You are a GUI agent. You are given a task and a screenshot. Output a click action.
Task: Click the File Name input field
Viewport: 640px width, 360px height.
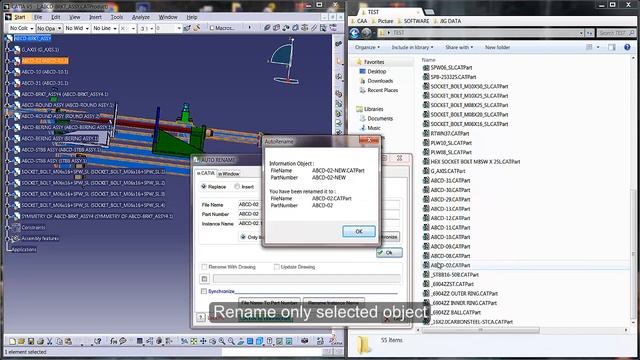(x=249, y=204)
